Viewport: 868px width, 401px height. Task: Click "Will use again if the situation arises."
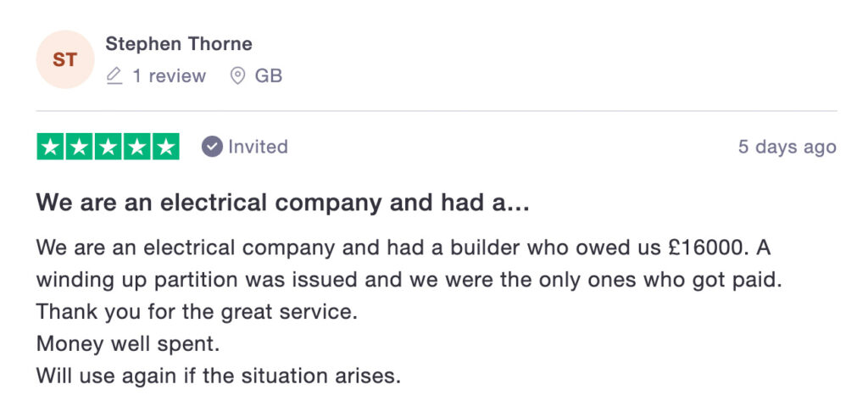[218, 374]
